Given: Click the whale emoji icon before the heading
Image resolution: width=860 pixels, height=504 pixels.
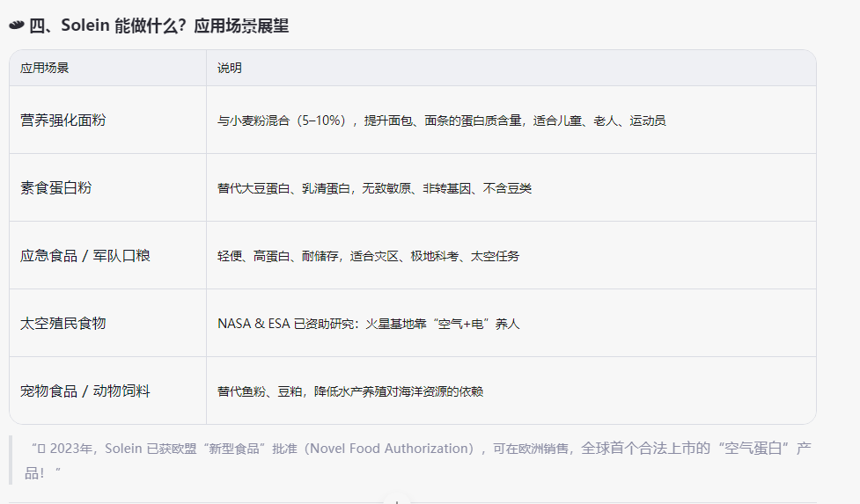Looking at the screenshot, I should pos(17,26).
